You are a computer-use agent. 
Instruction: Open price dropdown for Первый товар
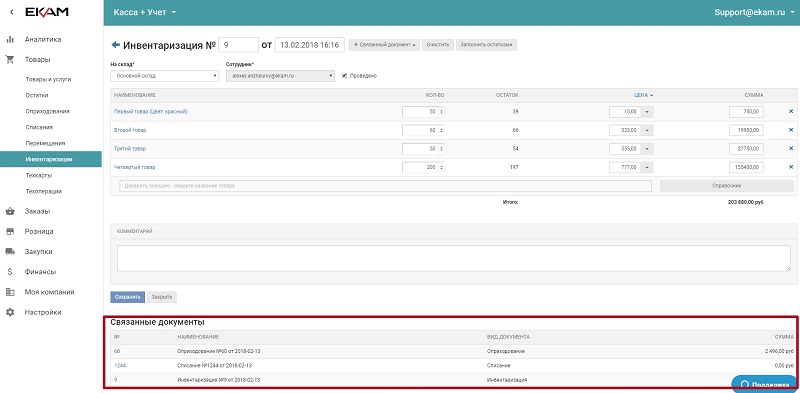(646, 111)
